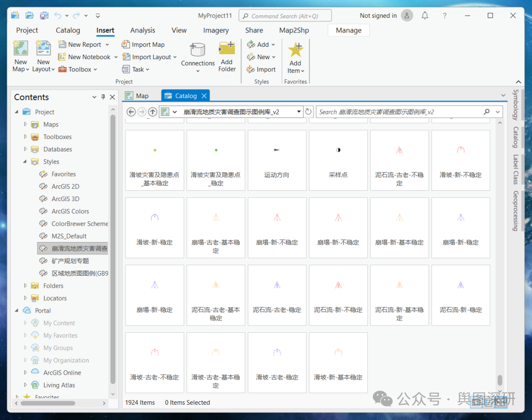
Task: Click Import Map
Action: (x=143, y=44)
